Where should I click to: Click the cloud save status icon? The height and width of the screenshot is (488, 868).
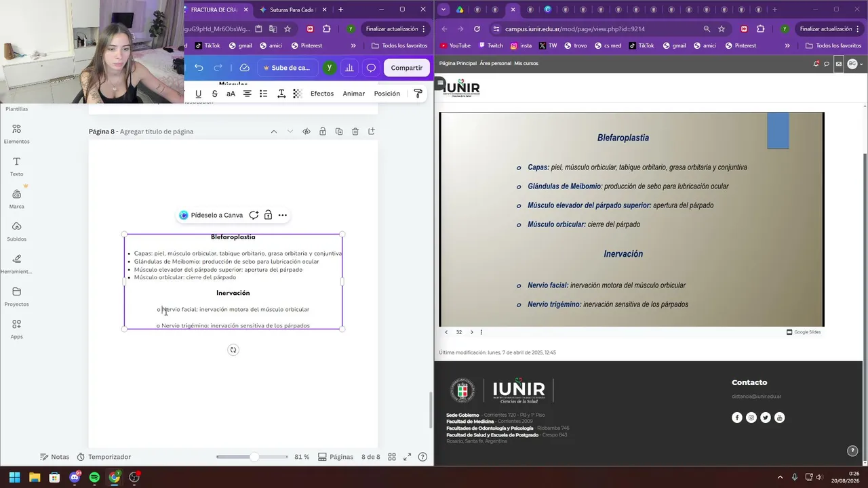click(x=245, y=68)
